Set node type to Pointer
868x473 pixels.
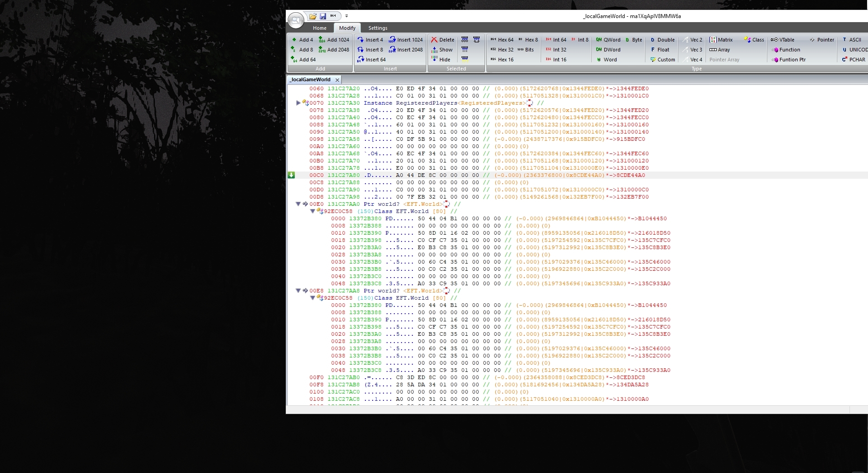tap(822, 40)
